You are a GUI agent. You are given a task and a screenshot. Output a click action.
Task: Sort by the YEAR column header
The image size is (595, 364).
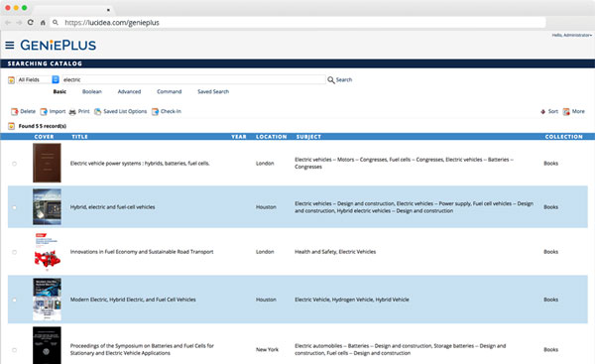[x=239, y=137]
